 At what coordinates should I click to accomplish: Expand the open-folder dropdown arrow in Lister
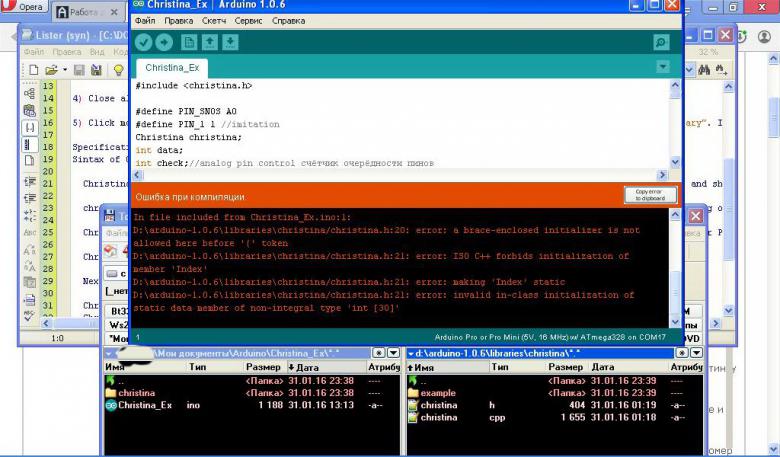65,70
